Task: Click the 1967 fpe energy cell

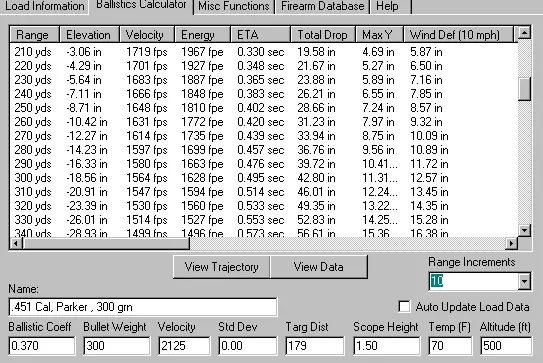Action: [203, 52]
